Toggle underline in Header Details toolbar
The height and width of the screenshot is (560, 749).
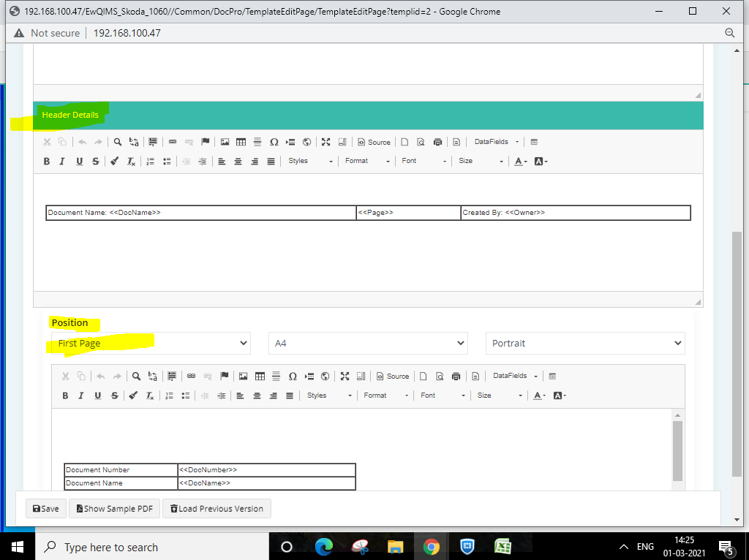coord(79,161)
